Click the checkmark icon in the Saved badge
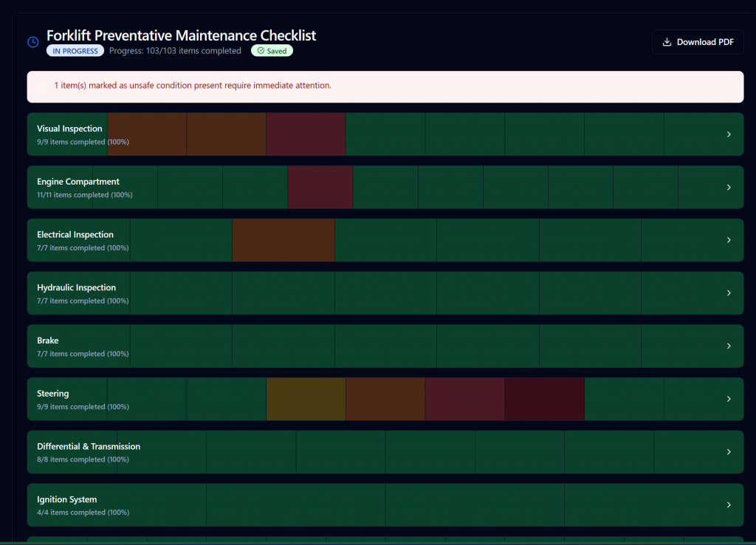 pos(261,51)
